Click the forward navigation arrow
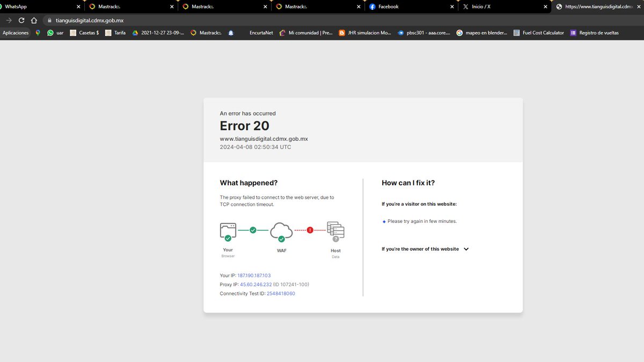This screenshot has width=644, height=362. pos(9,20)
